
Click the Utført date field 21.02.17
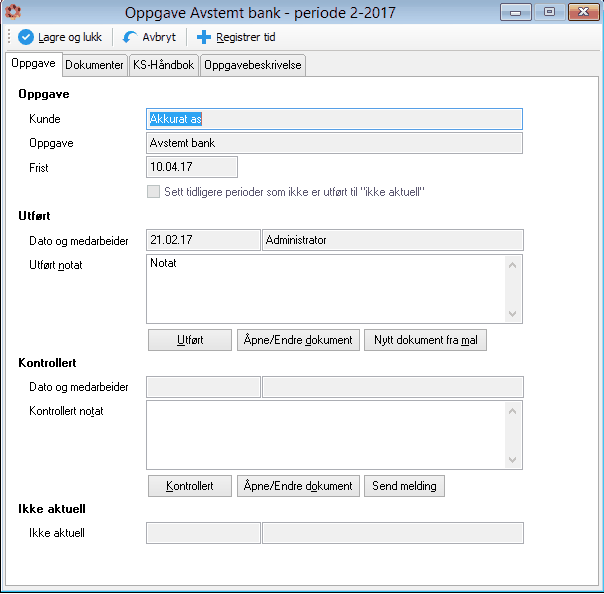(x=203, y=240)
